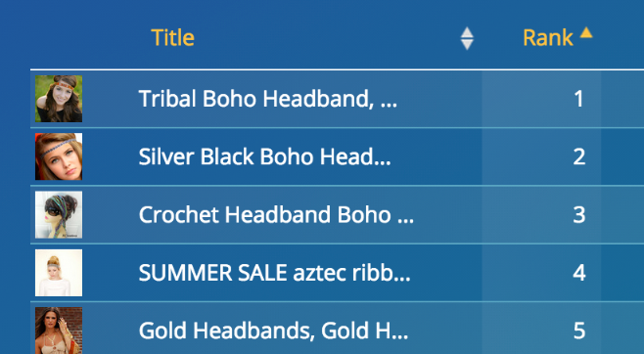Reverse the Rank ascending sort arrow

(586, 32)
